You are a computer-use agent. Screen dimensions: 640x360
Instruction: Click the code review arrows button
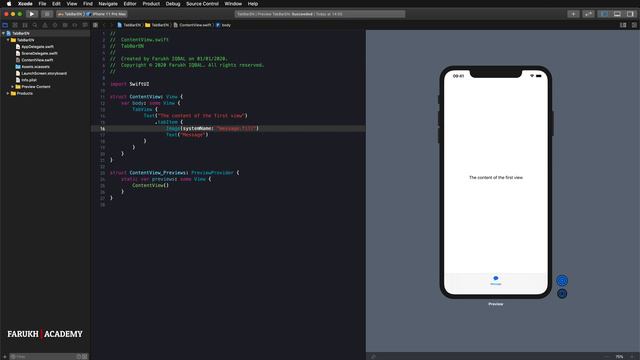coord(588,14)
